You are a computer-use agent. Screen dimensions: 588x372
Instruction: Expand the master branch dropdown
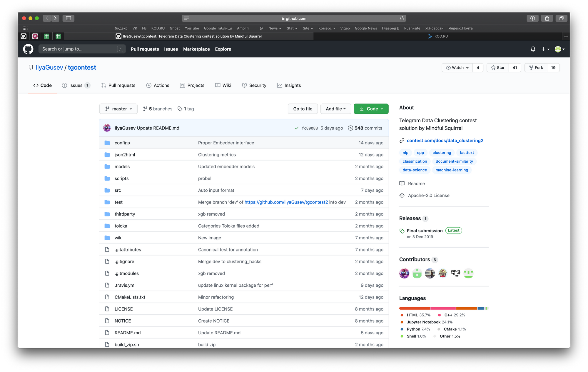[x=118, y=109]
